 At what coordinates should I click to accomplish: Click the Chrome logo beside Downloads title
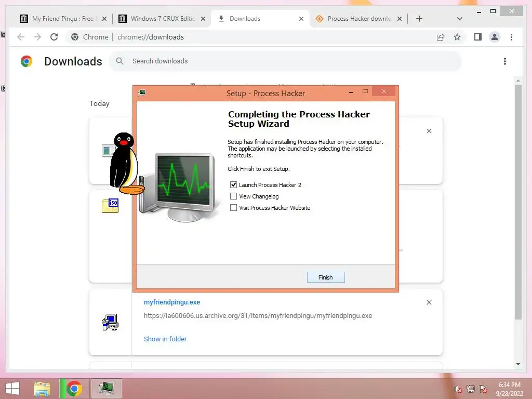tap(26, 61)
